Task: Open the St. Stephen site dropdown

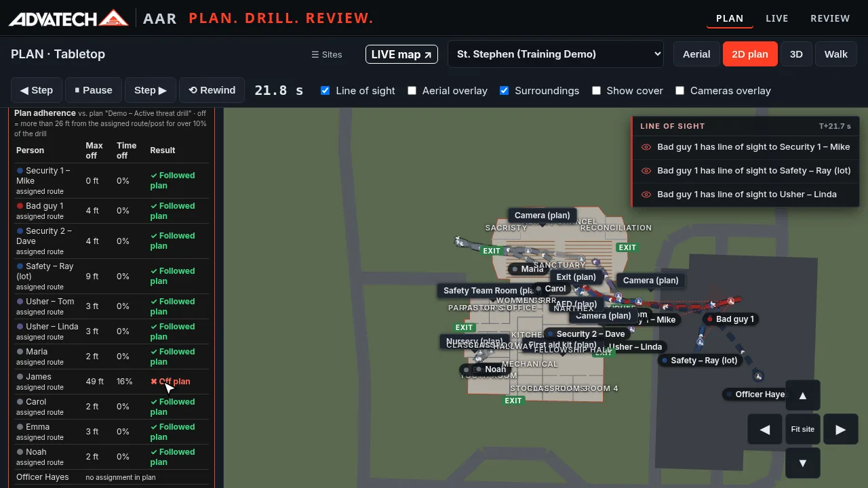Action: pos(555,54)
